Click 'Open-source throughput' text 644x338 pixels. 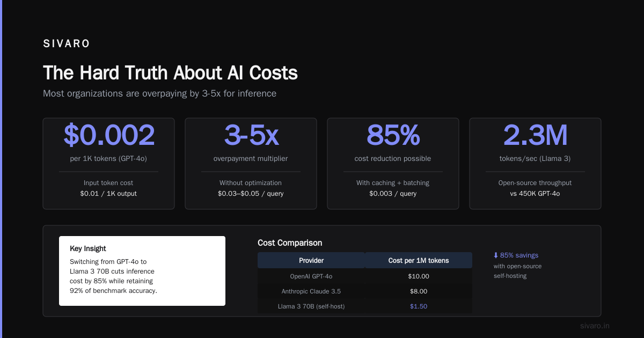(535, 183)
